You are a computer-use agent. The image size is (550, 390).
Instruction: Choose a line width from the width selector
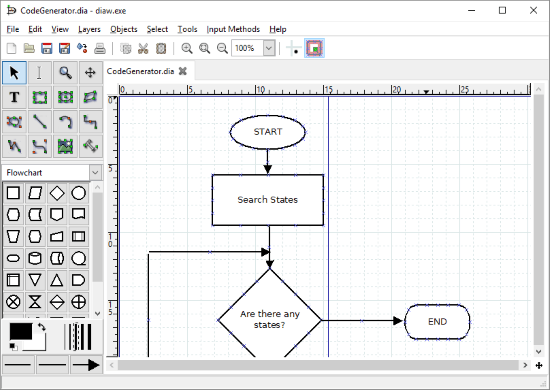[78, 337]
